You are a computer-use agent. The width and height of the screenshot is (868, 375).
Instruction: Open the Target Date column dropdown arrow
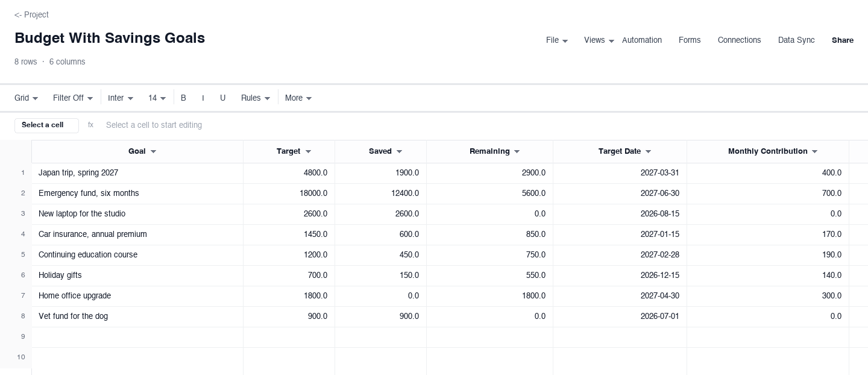[648, 152]
